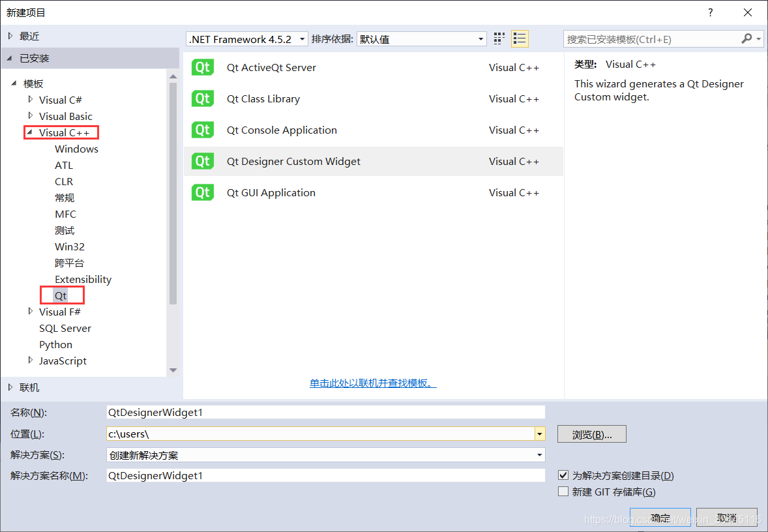The height and width of the screenshot is (532, 768).
Task: Click the search installed templates field
Action: click(651, 39)
